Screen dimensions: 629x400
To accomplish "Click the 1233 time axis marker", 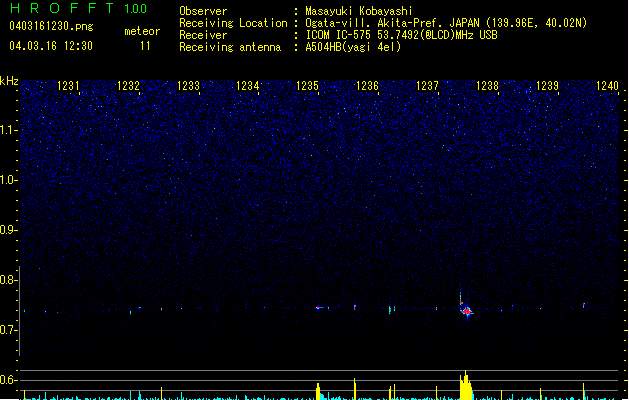I will [x=188, y=85].
